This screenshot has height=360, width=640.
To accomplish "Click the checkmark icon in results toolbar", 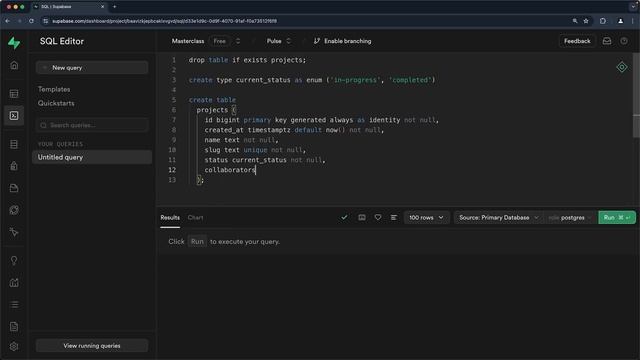I will pos(344,218).
